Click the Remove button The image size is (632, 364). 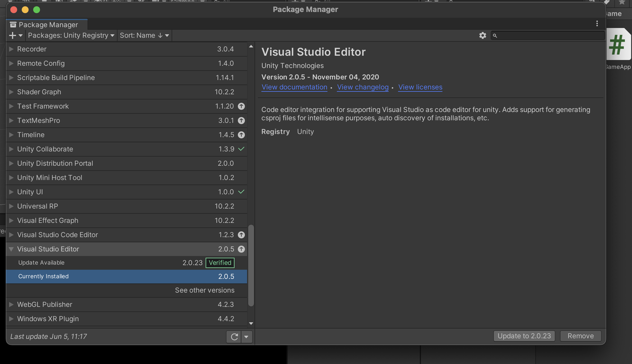click(x=581, y=336)
